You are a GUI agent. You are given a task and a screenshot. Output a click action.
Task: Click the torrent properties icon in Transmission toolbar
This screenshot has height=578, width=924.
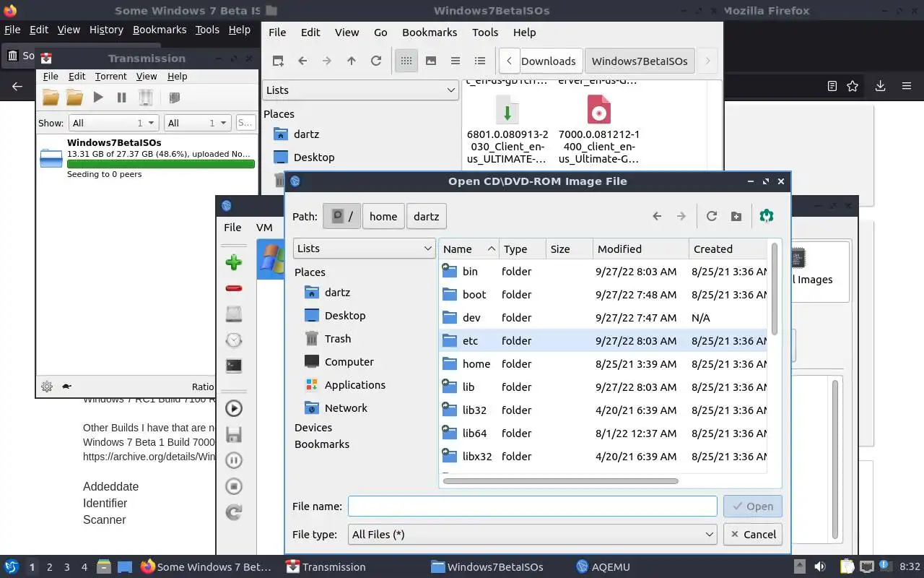[174, 97]
